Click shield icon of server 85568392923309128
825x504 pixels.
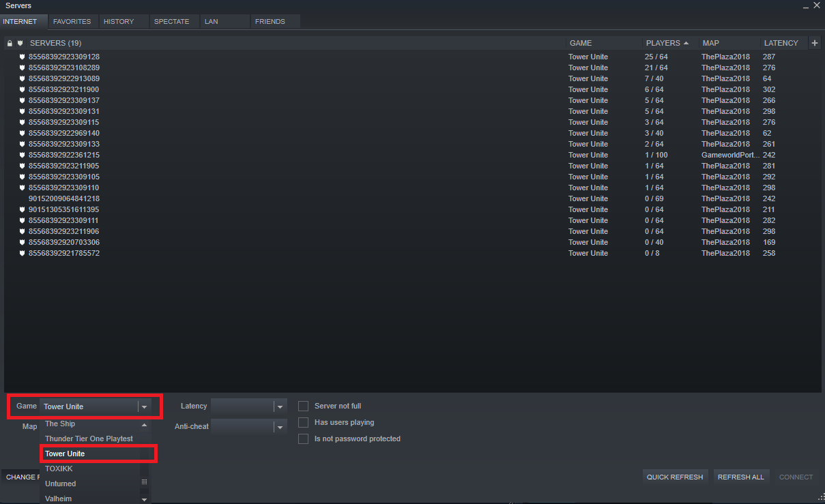tap(22, 57)
